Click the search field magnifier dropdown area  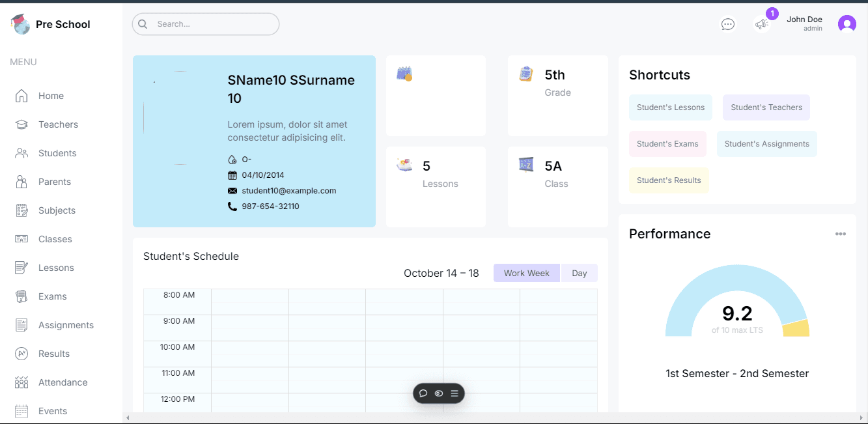[143, 23]
